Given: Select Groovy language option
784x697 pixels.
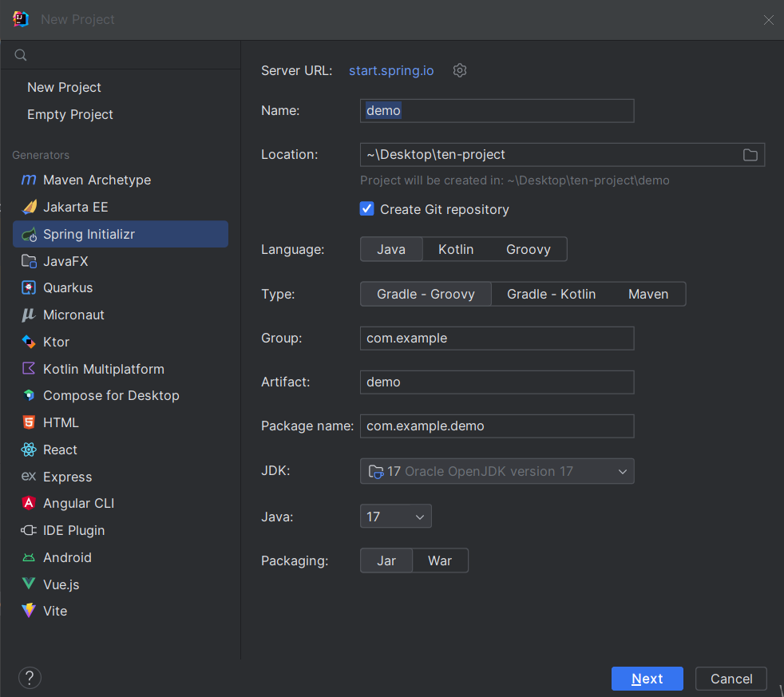Looking at the screenshot, I should click(529, 249).
